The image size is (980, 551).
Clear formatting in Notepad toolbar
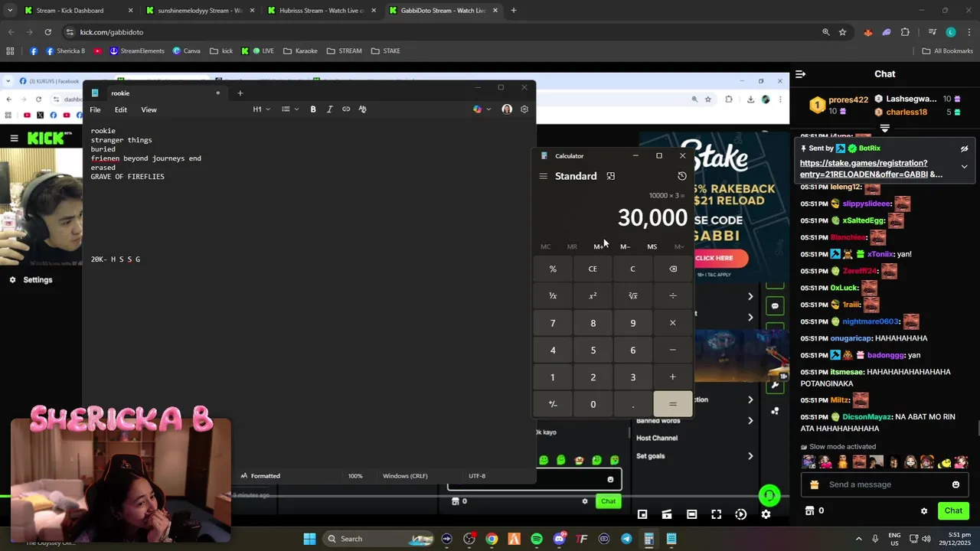pos(363,109)
